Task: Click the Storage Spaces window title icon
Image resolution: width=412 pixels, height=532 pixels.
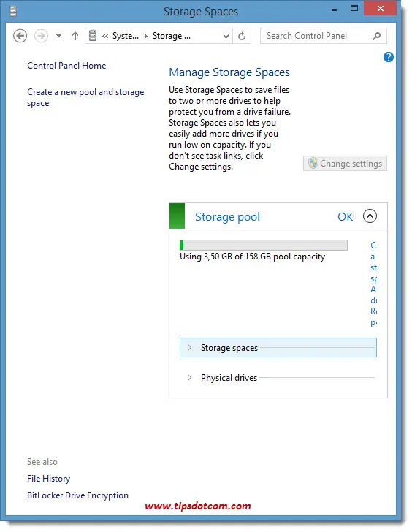Action: (13, 12)
